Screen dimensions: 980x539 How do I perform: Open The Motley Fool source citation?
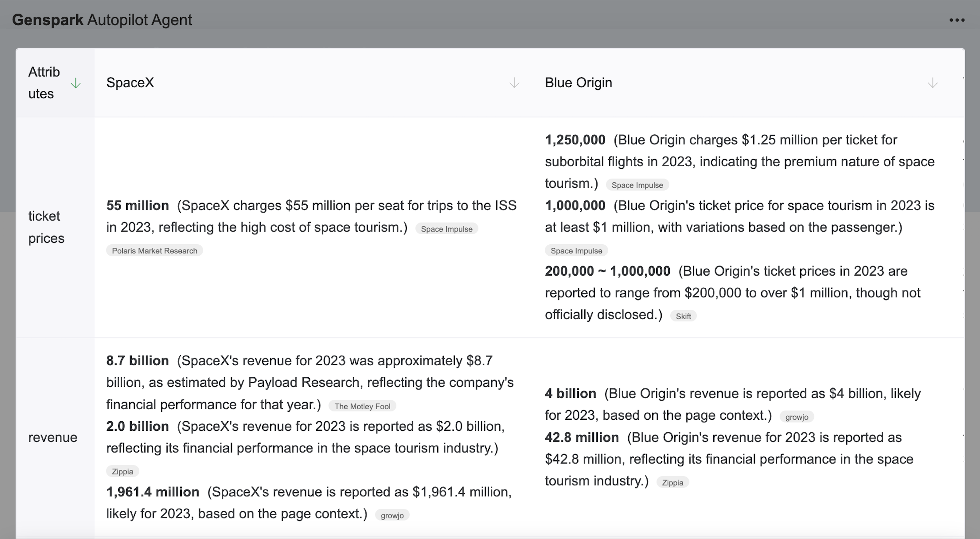pos(362,406)
